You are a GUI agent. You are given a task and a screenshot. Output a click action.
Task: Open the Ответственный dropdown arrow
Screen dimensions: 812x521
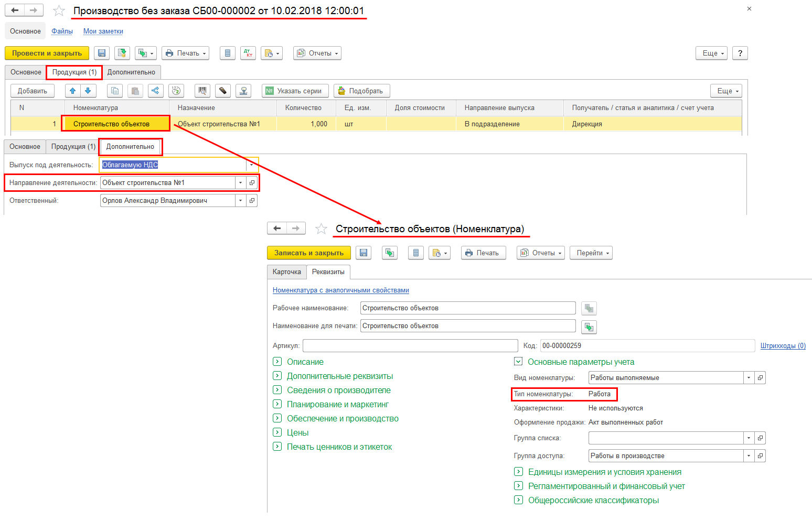[240, 201]
